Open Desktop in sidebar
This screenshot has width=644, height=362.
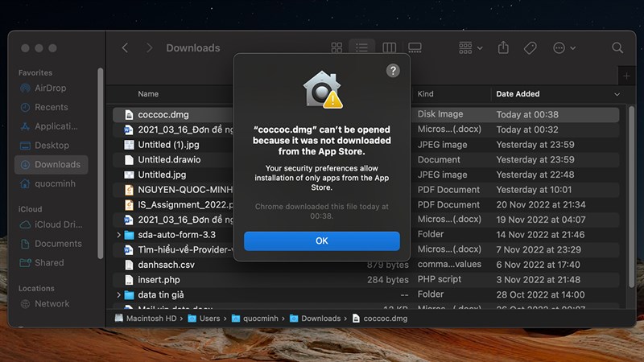(x=51, y=146)
